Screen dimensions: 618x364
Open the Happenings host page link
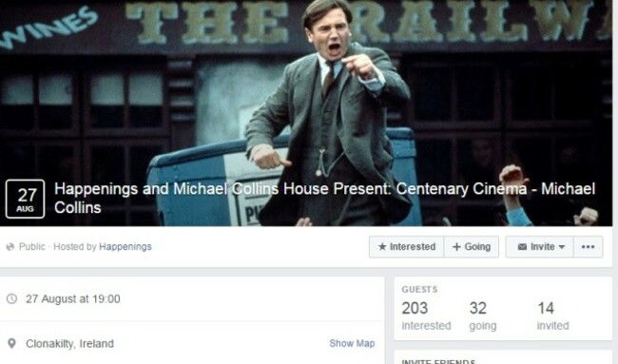[126, 246]
